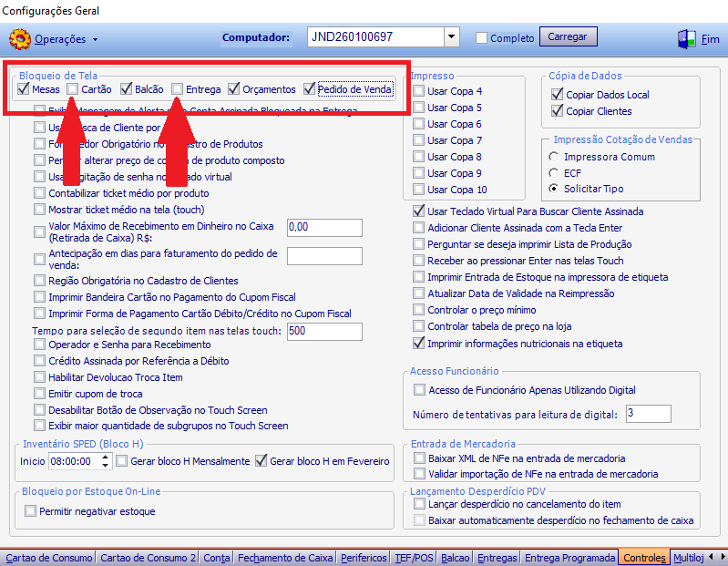
Task: Enable the Cartão screen lock checkbox
Action: coord(72,88)
